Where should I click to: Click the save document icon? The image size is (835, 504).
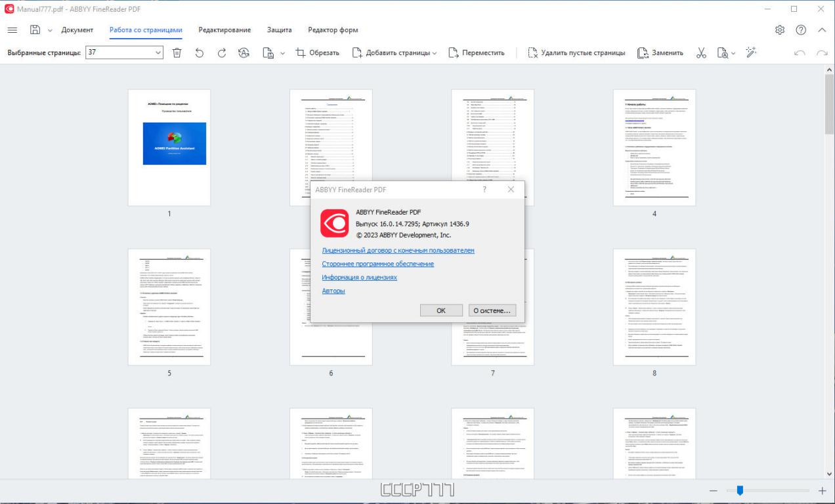pyautogui.click(x=35, y=30)
